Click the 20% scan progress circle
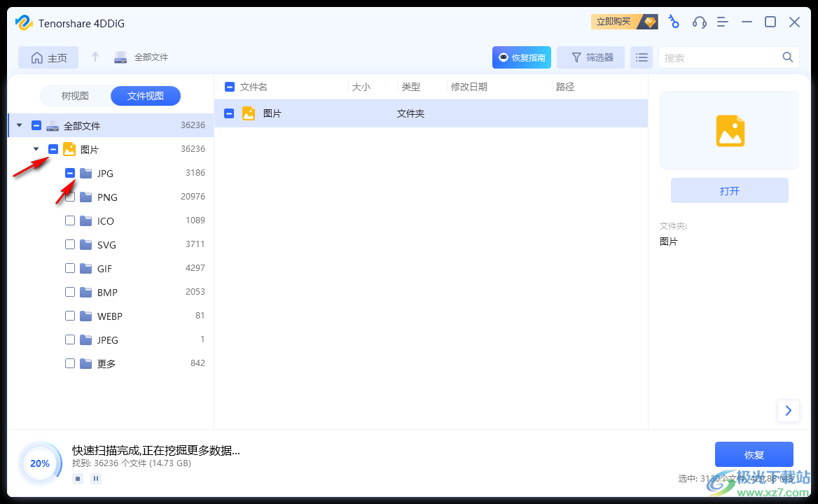Image resolution: width=818 pixels, height=504 pixels. [x=40, y=463]
